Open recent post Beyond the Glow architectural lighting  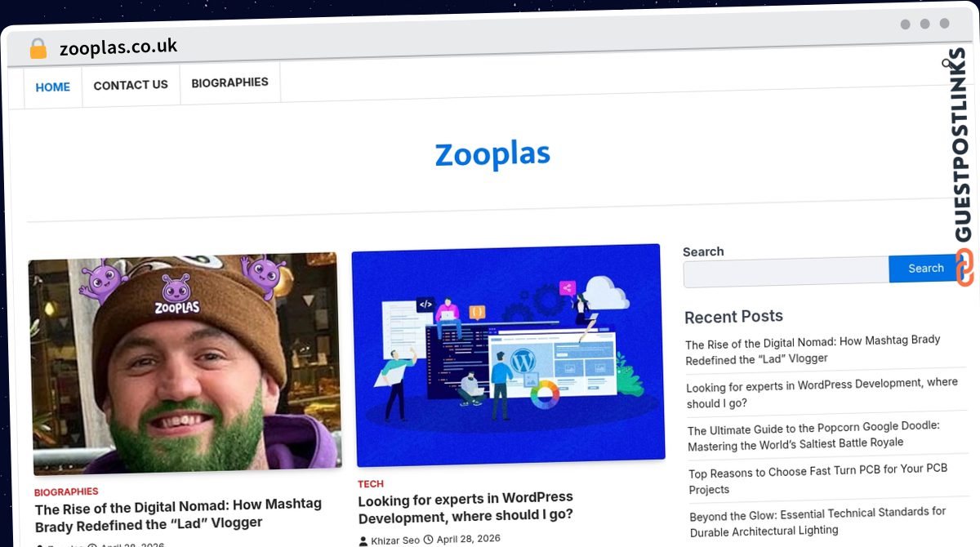point(817,523)
